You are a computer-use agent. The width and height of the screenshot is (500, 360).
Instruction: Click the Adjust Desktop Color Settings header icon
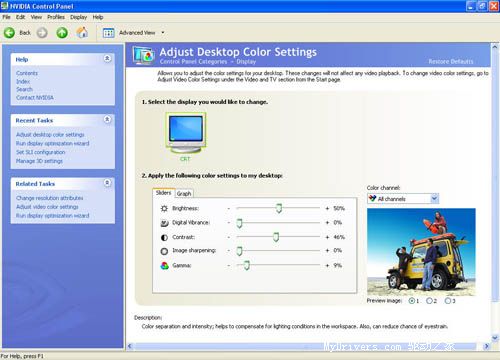144,55
